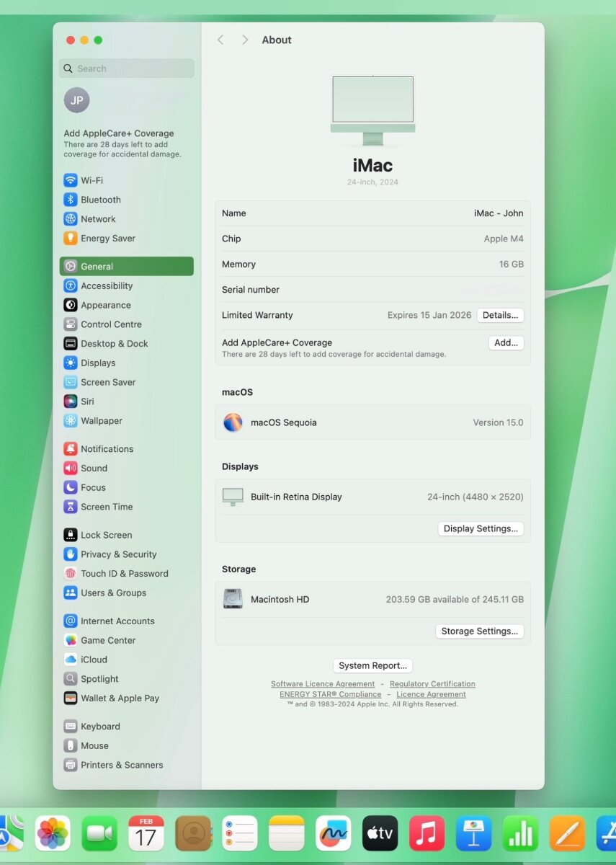Image resolution: width=616 pixels, height=865 pixels.
Task: Open the Software Licence Agreement link
Action: point(323,684)
